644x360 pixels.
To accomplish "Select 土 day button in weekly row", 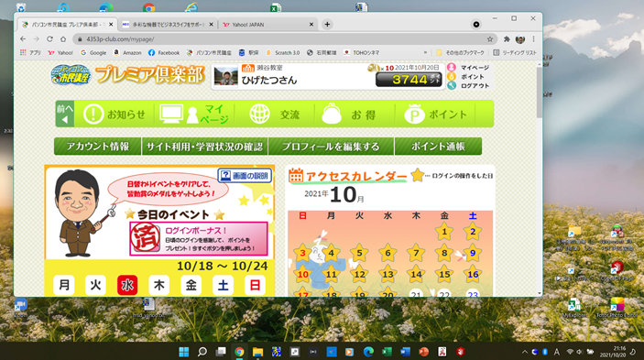I will coord(223,285).
